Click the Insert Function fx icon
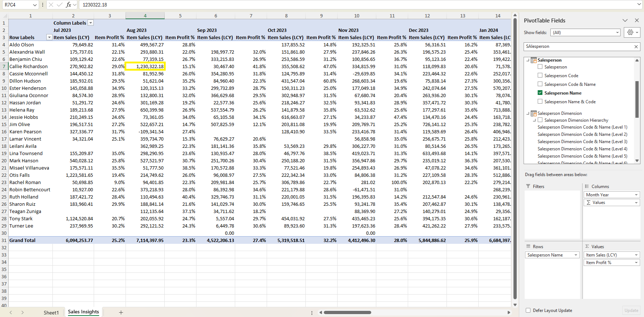 tap(68, 5)
